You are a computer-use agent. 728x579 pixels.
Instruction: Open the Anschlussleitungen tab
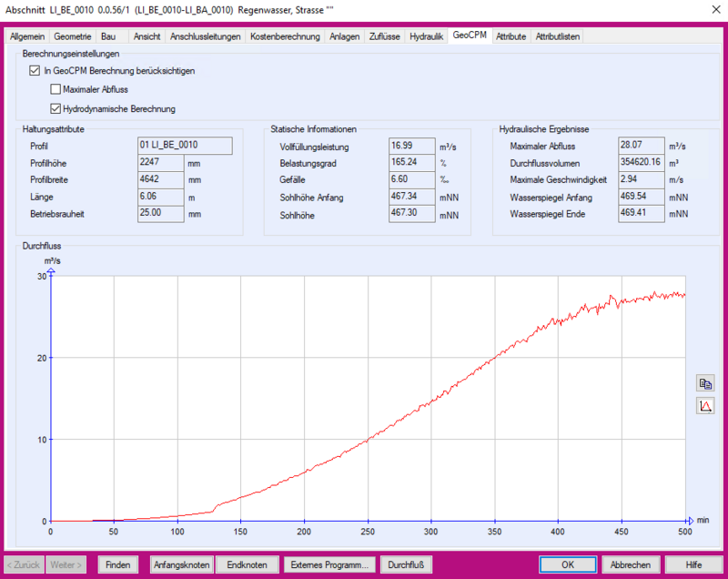206,36
